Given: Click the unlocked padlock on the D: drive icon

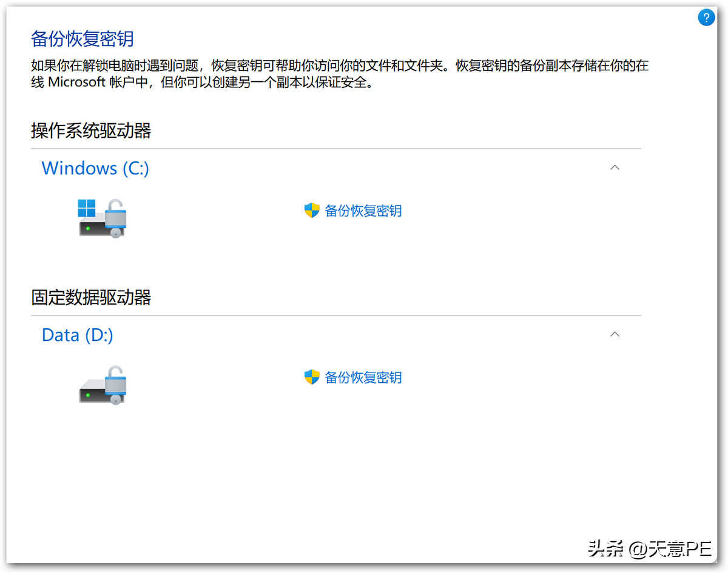Looking at the screenshot, I should click(115, 382).
